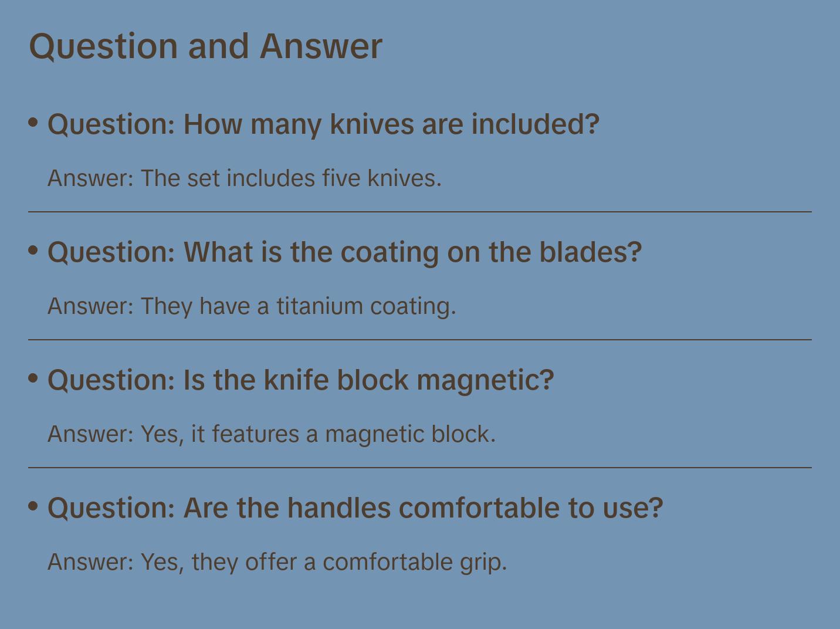This screenshot has height=629, width=840.
Task: Select the 'Is the knife block magnetic?' question
Action: click(300, 380)
